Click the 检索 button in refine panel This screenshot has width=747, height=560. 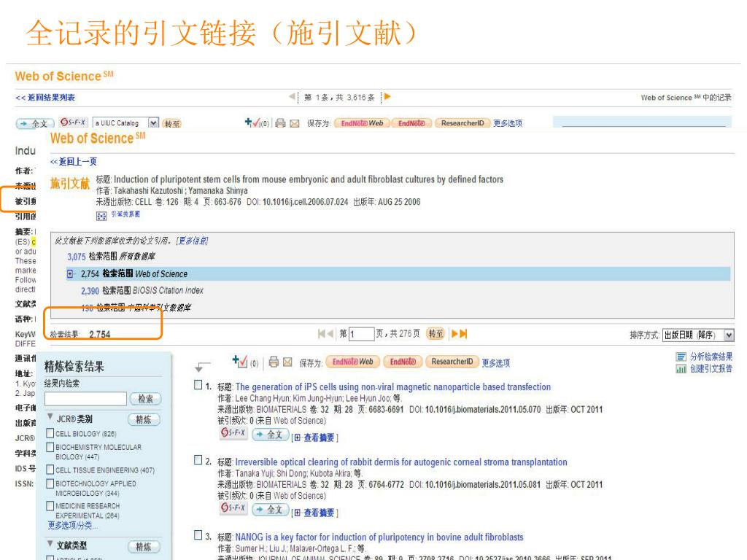[145, 399]
